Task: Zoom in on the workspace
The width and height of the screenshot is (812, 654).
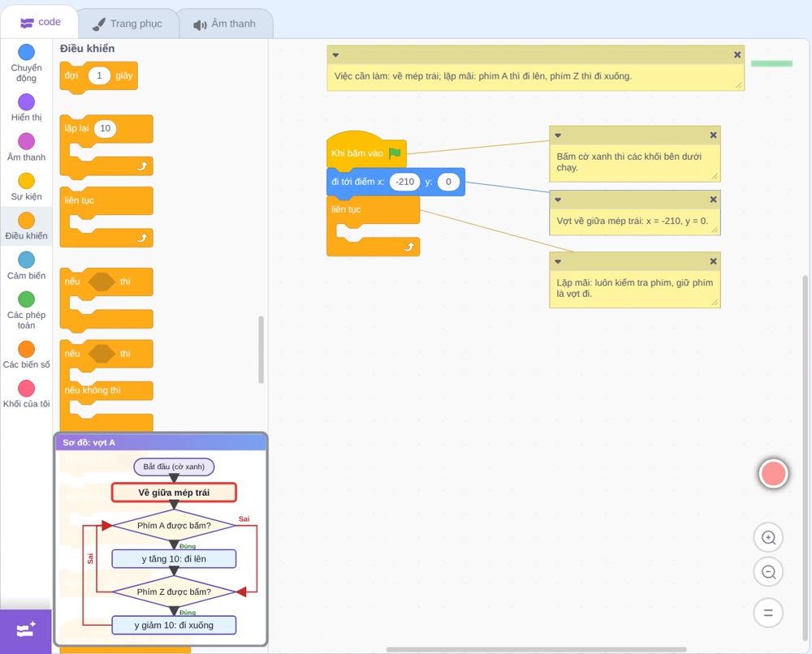Action: click(768, 538)
